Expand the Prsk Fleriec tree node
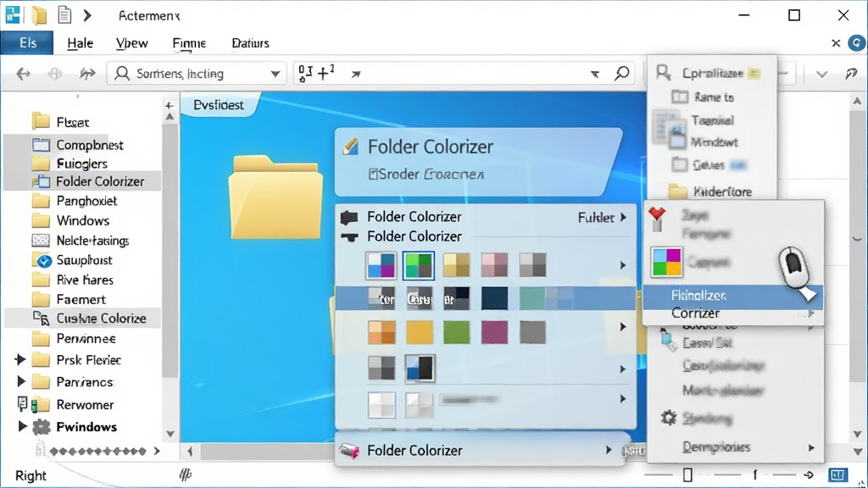Screen dimensions: 868x488 pos(20,359)
